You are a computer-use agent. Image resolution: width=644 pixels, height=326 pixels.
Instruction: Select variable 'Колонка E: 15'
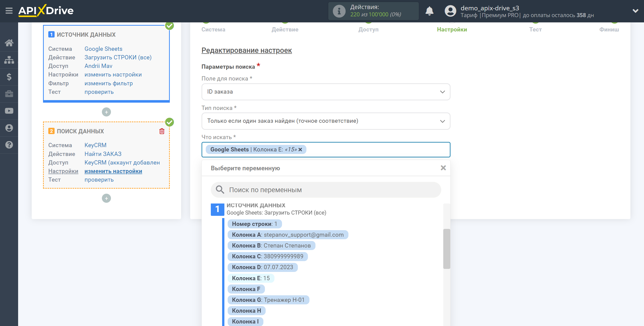click(x=251, y=278)
